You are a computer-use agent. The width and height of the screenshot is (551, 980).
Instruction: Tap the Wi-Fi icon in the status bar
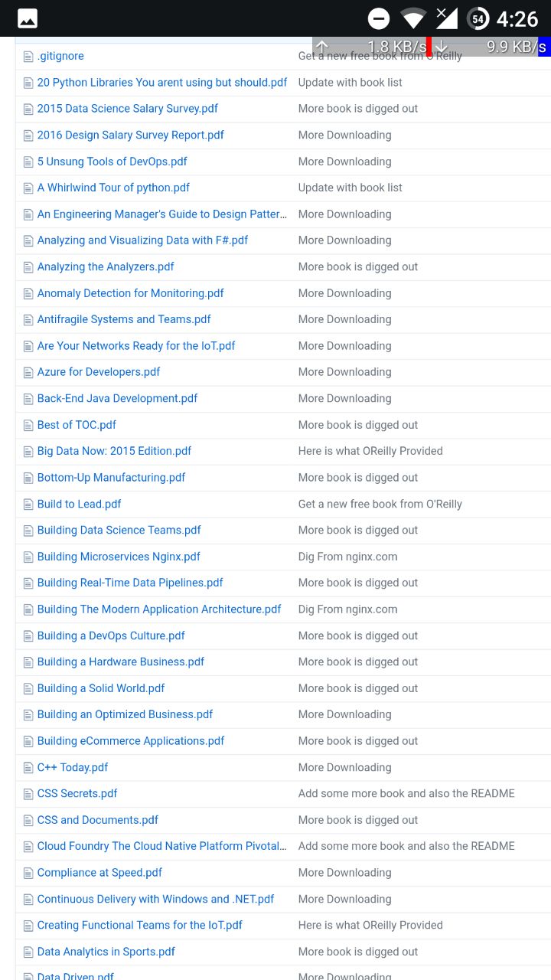tap(413, 18)
